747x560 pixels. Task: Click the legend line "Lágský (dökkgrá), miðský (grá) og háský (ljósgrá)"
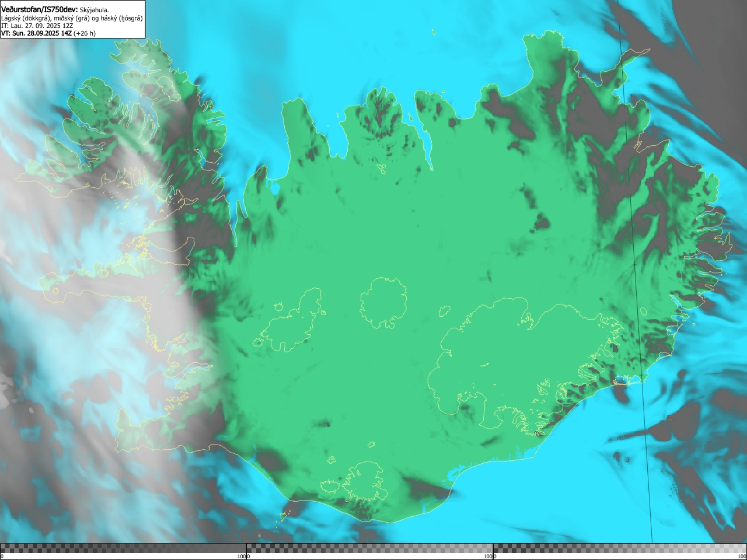pos(72,18)
